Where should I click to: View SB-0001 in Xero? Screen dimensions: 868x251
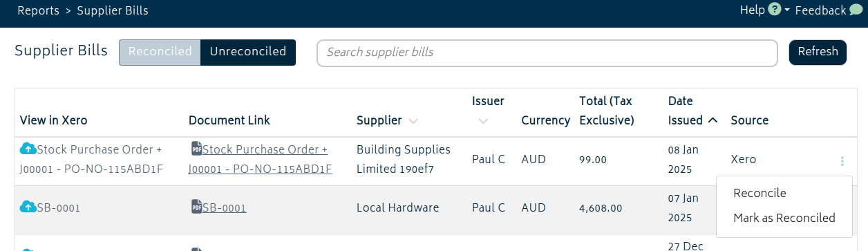tap(59, 207)
